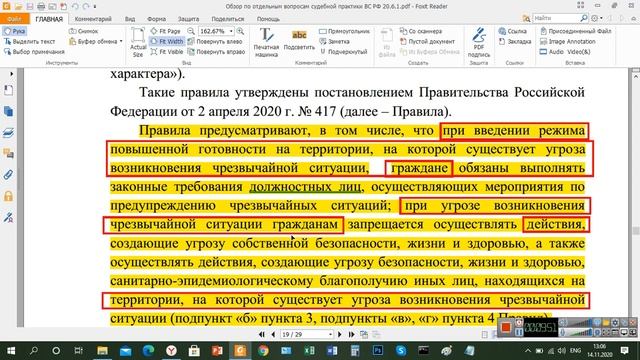Create PDF from scanner (Со сканнера)
Viewport: 640px width, 360px height.
point(421,31)
